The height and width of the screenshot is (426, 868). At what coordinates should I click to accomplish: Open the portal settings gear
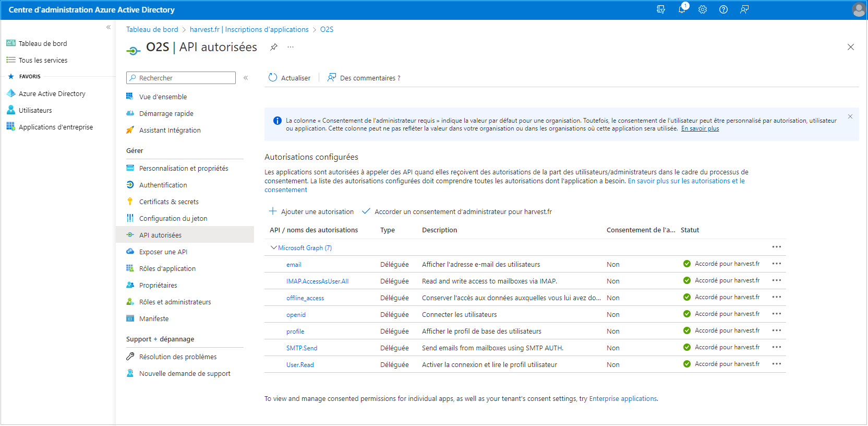tap(703, 9)
